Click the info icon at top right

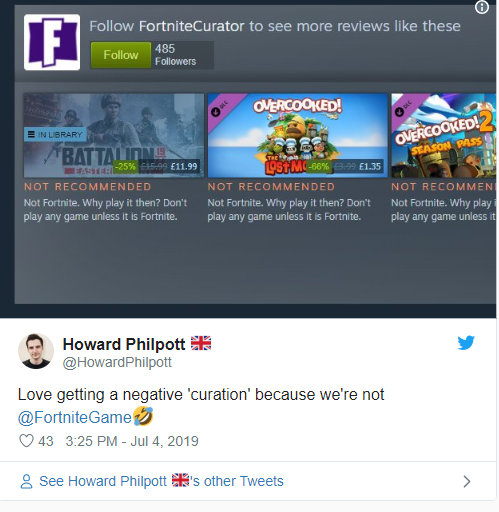(481, 7)
